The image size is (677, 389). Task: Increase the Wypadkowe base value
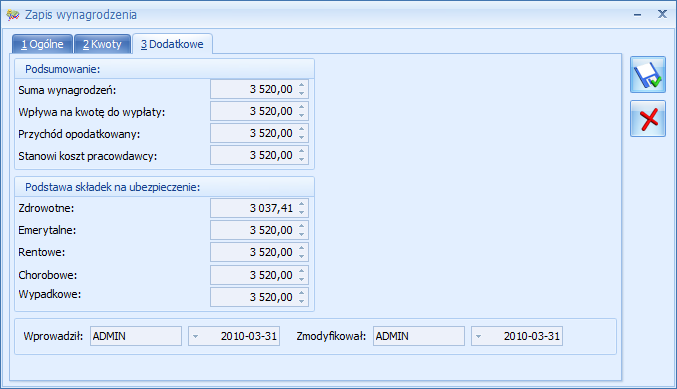coord(301,293)
